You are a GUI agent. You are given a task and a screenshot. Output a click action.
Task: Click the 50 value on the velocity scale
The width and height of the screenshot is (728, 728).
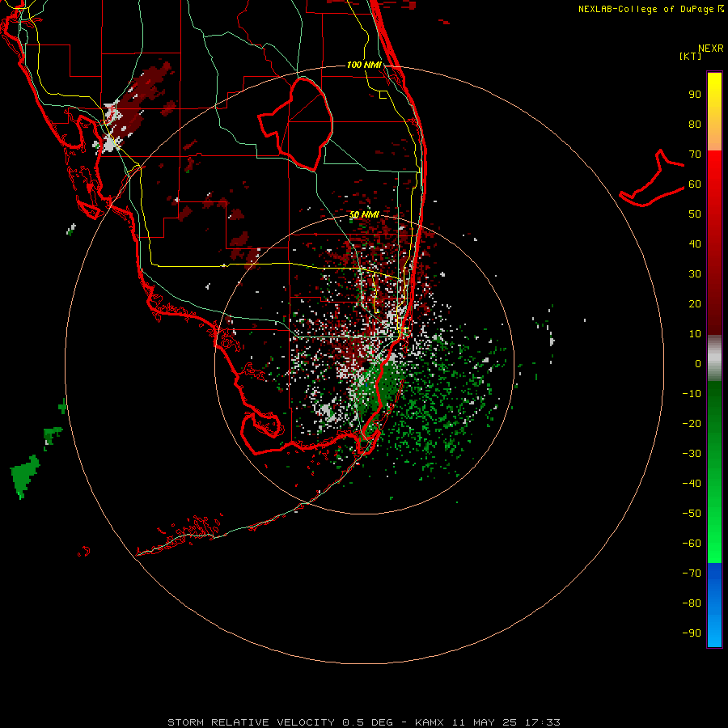695,214
